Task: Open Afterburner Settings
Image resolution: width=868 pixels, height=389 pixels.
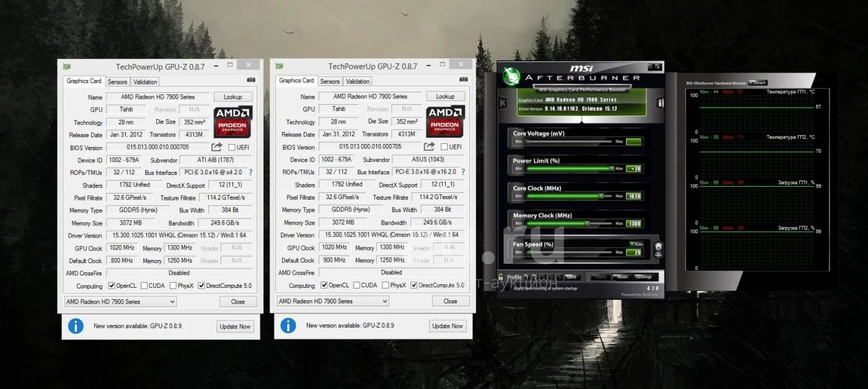Action: 644,277
